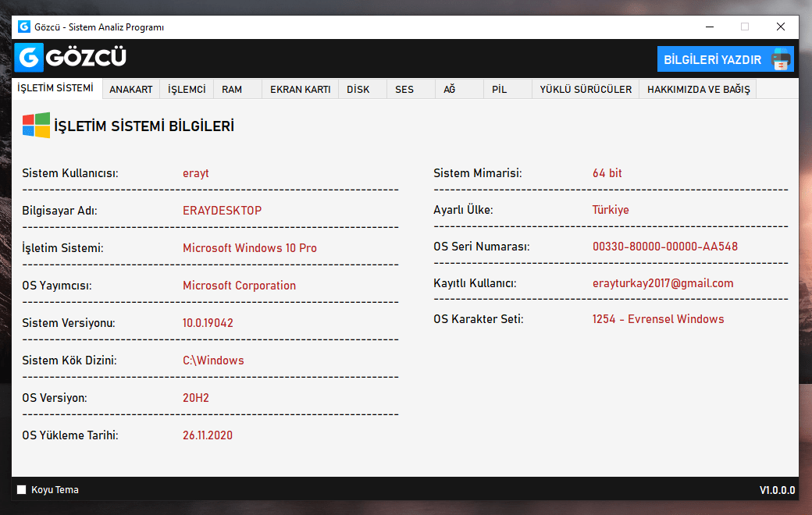Click the Ayarlı Ülke label
This screenshot has width=812, height=515.
point(463,210)
